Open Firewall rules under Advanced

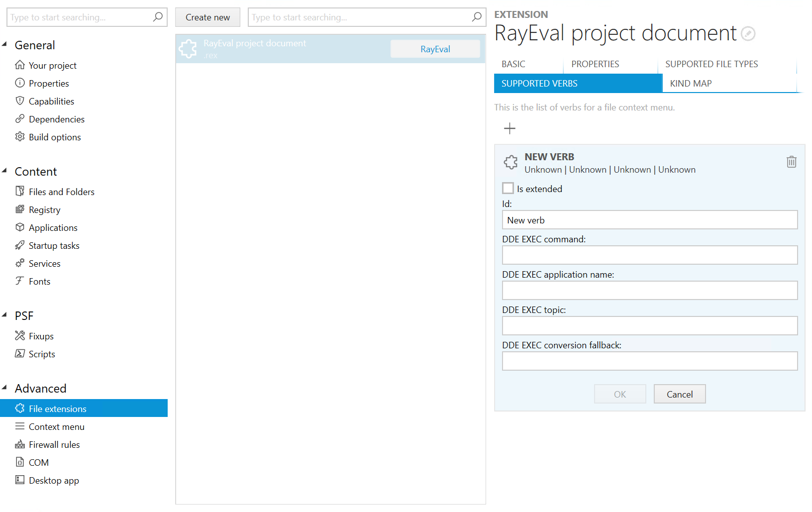tap(54, 444)
